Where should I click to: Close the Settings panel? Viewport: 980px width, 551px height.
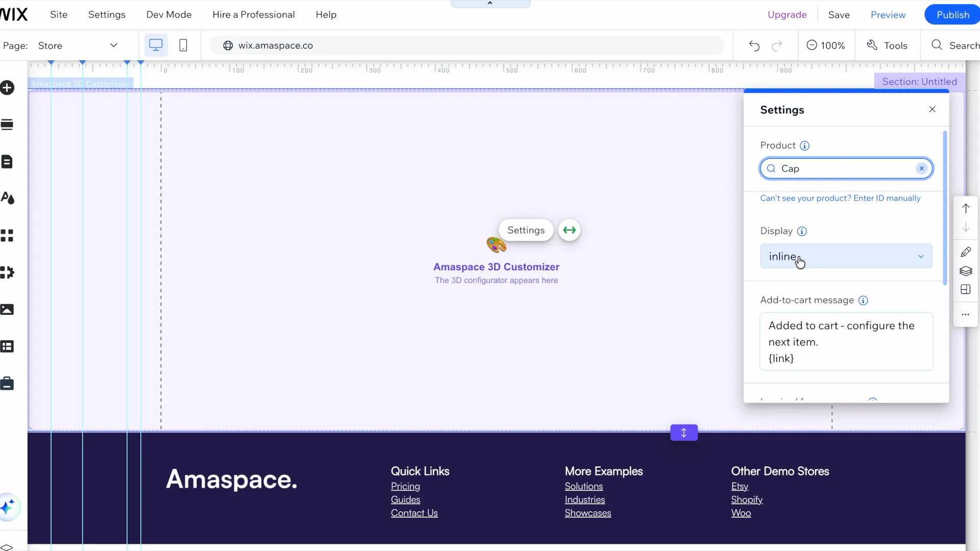(x=933, y=109)
